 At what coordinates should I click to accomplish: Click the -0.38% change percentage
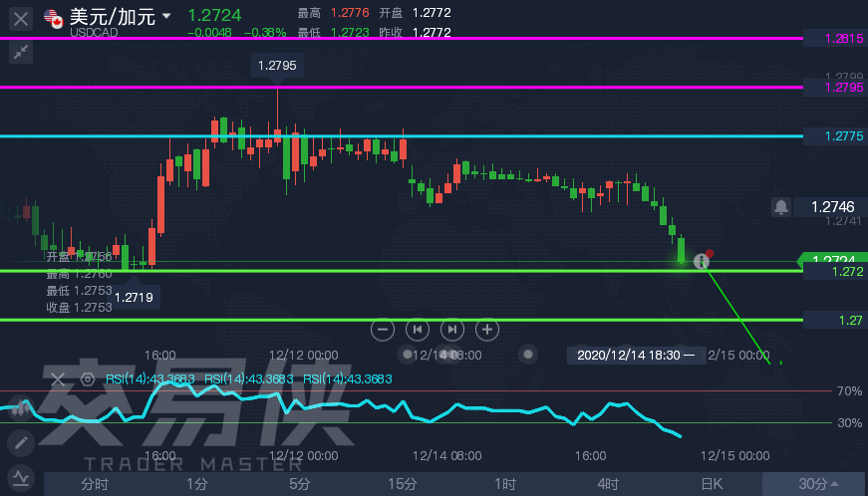tap(265, 33)
